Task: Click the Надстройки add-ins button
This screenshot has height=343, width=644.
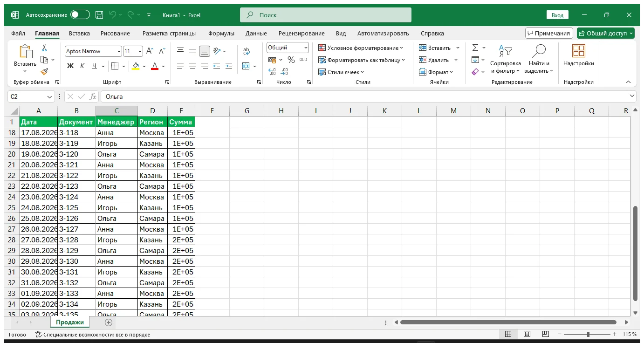Action: (579, 56)
